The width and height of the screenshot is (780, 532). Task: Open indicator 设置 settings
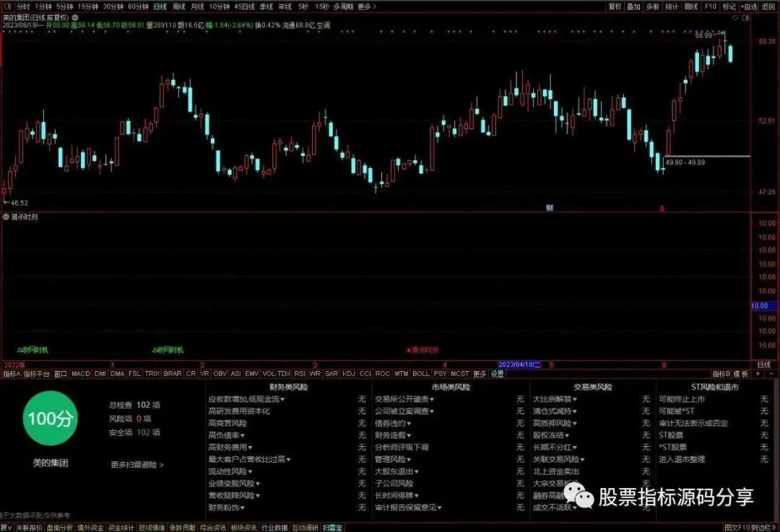(x=498, y=373)
